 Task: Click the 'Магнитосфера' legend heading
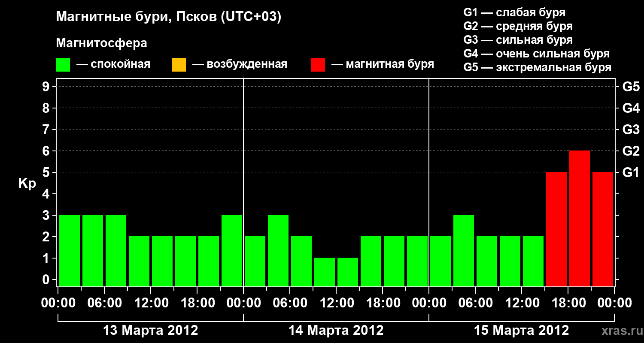pos(102,43)
